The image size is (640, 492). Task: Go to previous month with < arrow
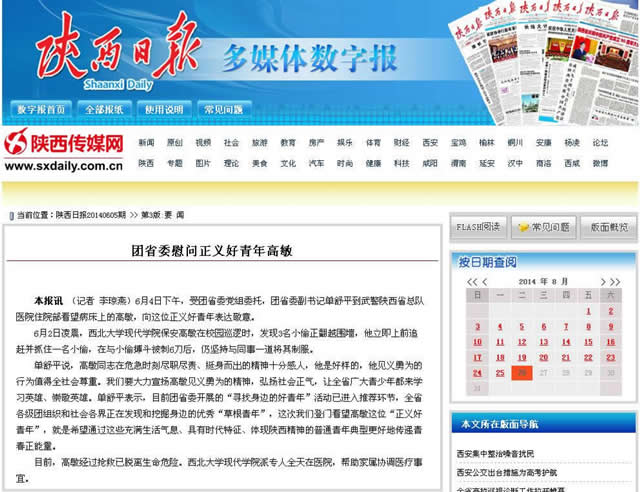484,282
